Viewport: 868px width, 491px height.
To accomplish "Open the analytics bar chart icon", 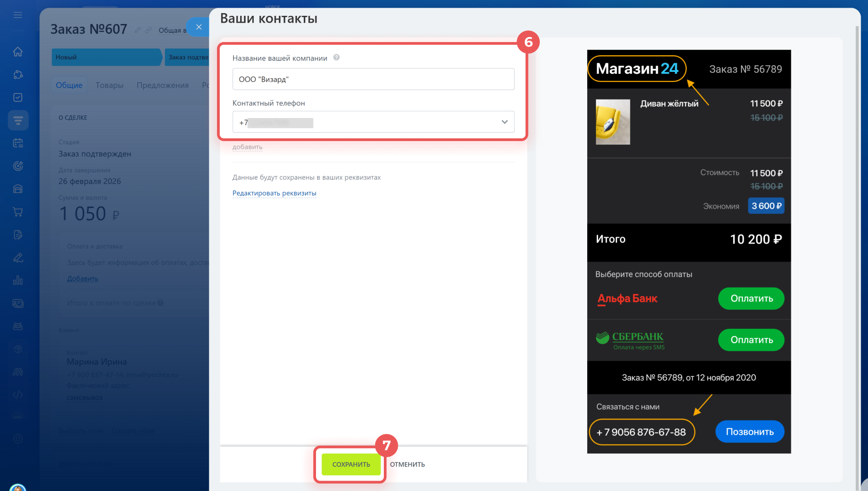I will coord(18,280).
